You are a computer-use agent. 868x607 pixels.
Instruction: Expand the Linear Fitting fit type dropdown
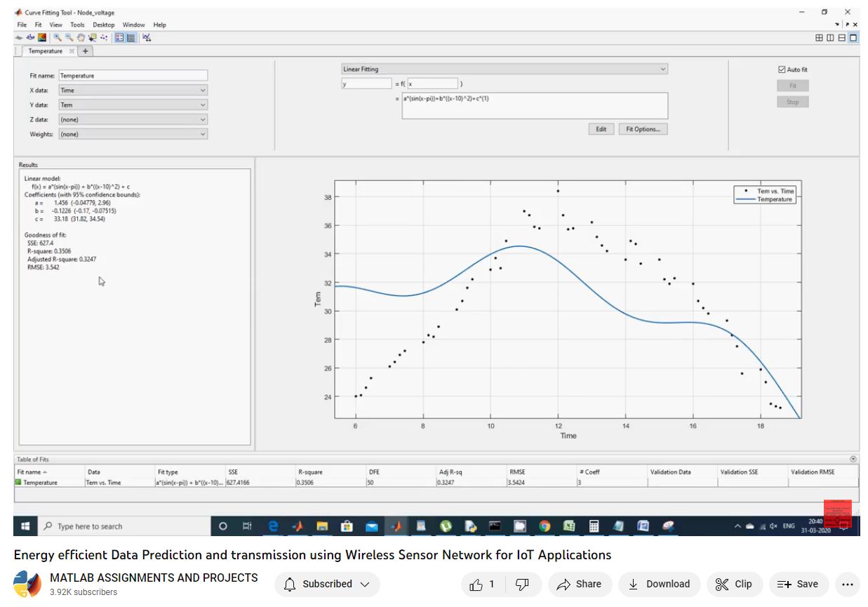pos(504,69)
